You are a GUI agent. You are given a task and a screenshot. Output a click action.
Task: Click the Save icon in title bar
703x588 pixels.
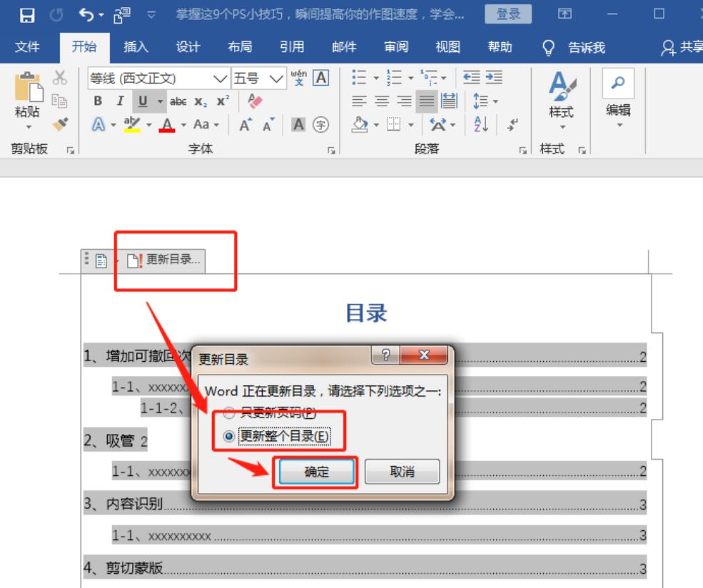tap(27, 15)
